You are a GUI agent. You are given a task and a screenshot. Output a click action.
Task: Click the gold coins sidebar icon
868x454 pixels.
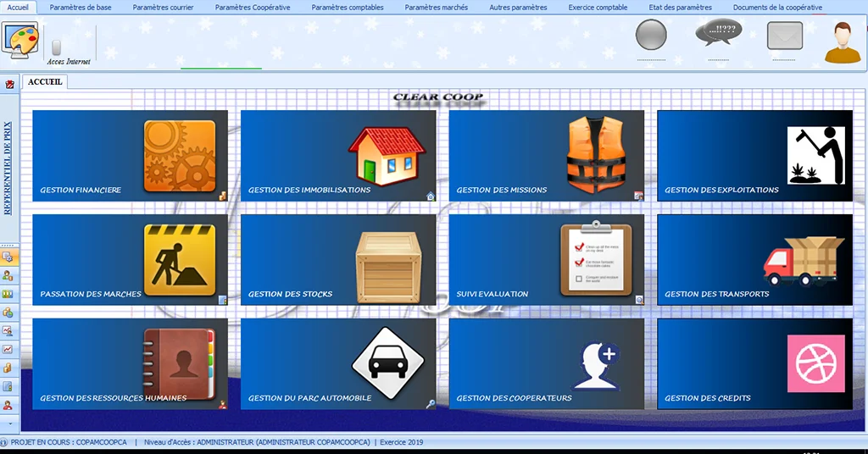click(x=8, y=368)
